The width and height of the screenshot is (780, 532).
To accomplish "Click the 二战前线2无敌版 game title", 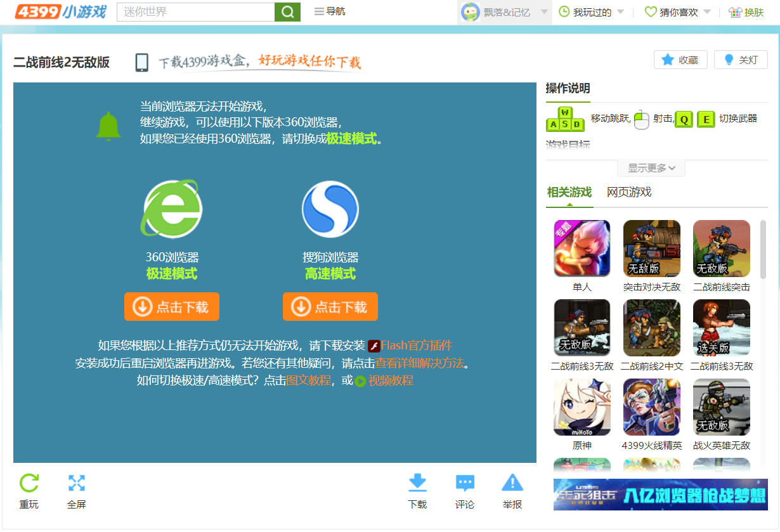I will 62,62.
